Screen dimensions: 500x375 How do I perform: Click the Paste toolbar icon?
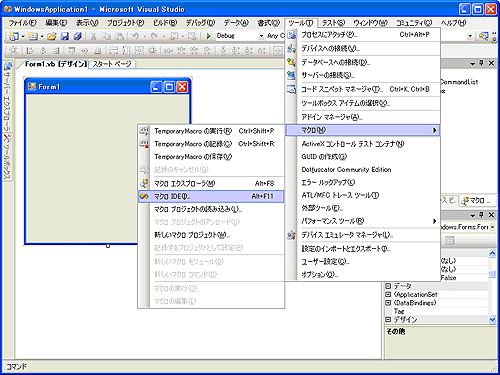tap(120, 36)
